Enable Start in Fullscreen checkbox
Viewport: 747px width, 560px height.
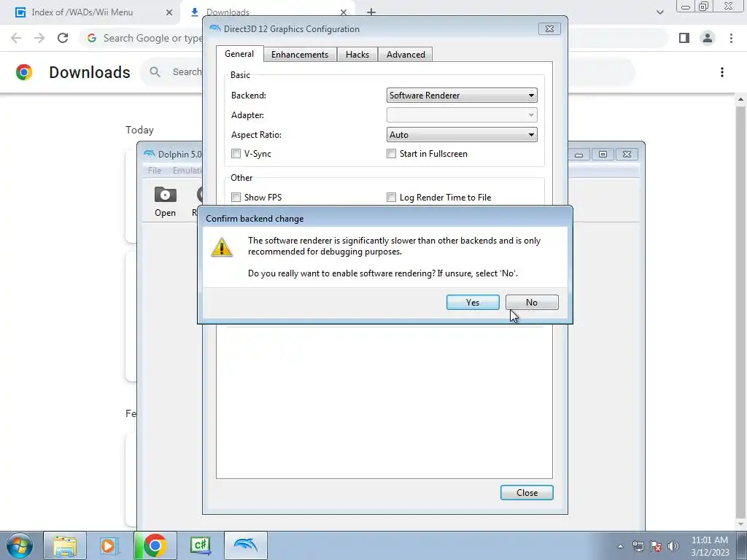click(391, 153)
